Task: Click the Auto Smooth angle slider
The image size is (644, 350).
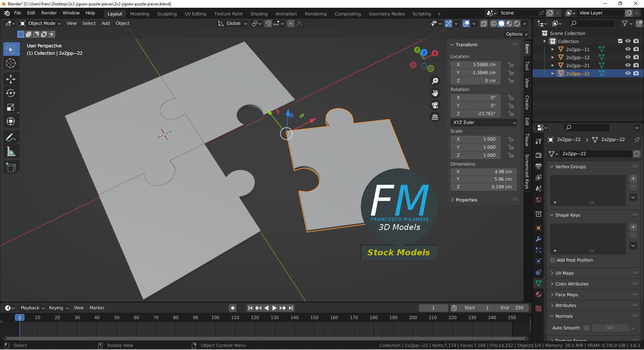Action: pos(610,328)
